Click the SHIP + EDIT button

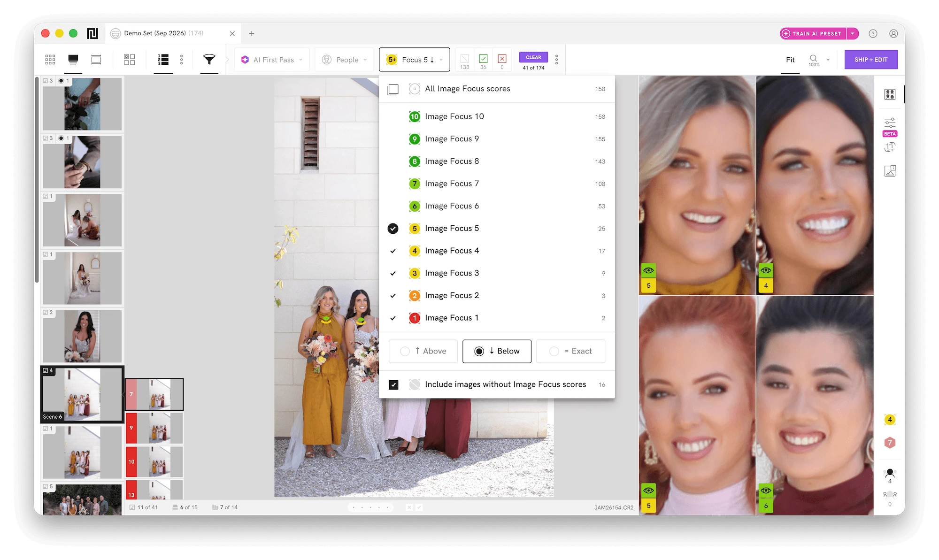(x=871, y=60)
